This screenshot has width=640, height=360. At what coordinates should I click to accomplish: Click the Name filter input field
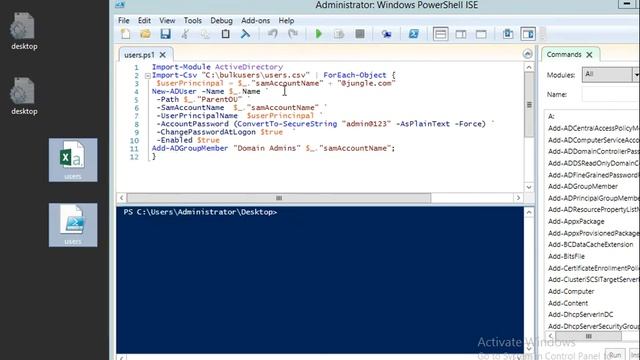pyautogui.click(x=611, y=94)
